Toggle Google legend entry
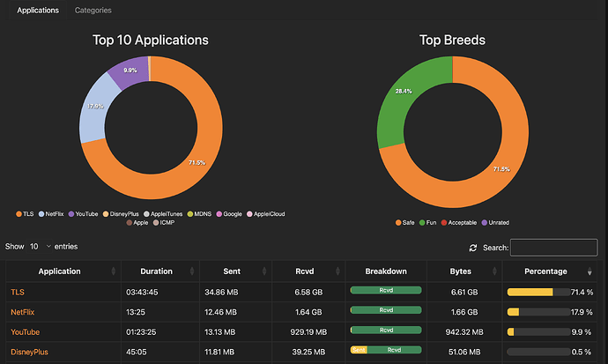The height and width of the screenshot is (364, 608). tap(229, 214)
